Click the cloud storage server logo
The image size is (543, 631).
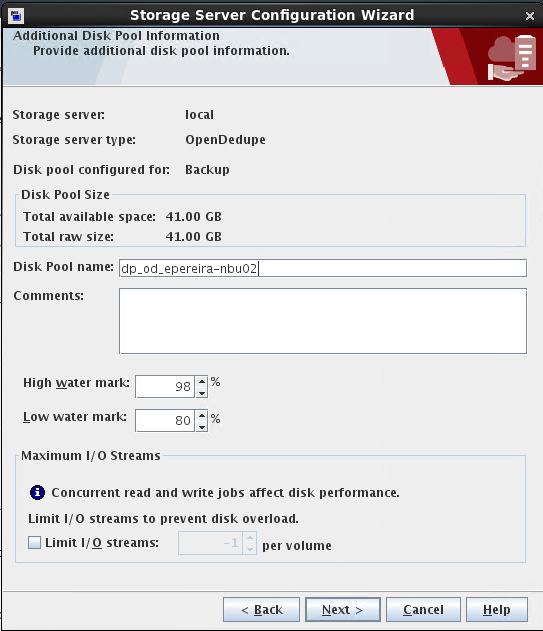pyautogui.click(x=511, y=58)
